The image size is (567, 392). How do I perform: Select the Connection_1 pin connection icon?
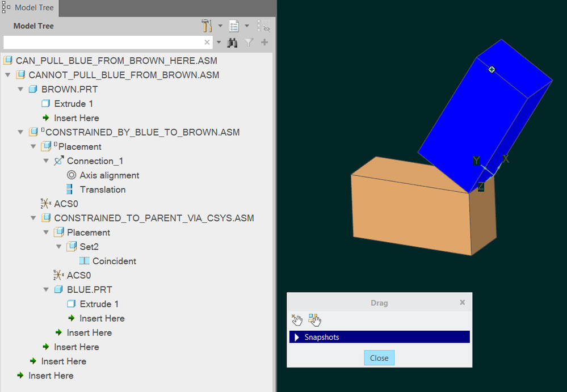pos(58,161)
